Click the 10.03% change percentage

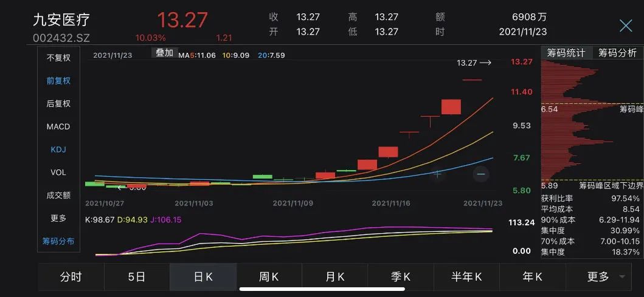pos(151,38)
